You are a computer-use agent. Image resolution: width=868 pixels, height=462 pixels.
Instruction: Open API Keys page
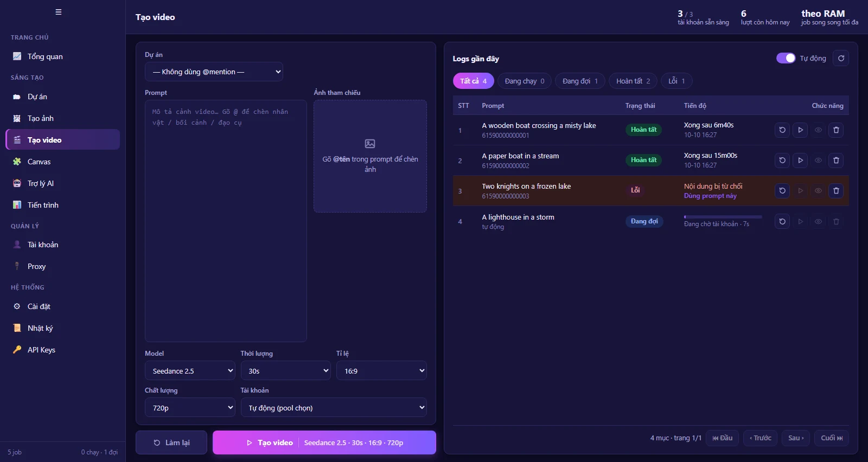click(63, 350)
